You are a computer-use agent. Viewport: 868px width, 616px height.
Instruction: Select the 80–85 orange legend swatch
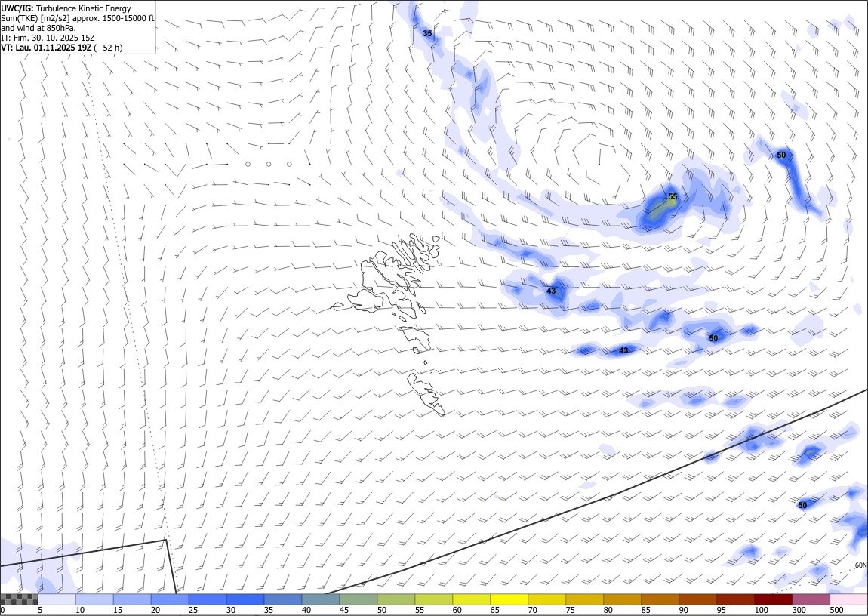pos(622,599)
